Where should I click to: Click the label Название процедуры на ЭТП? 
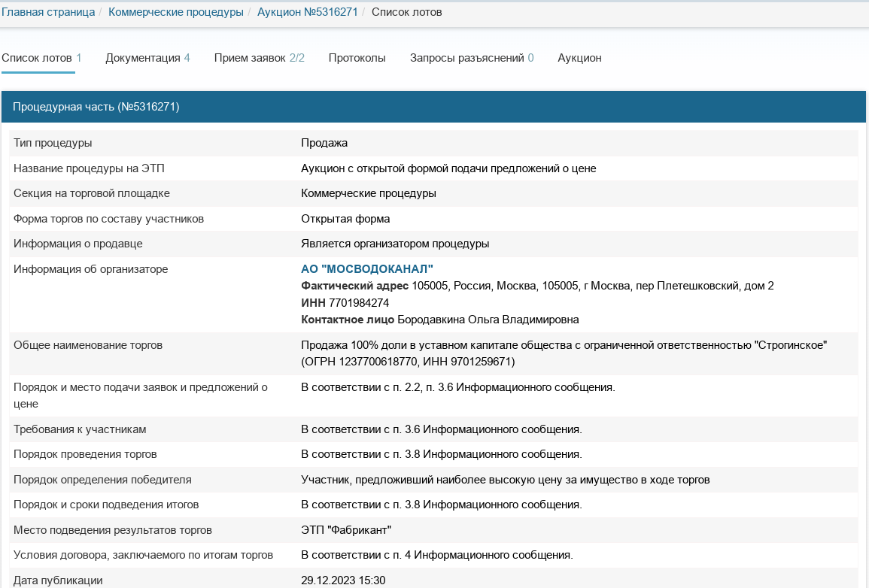pyautogui.click(x=89, y=168)
